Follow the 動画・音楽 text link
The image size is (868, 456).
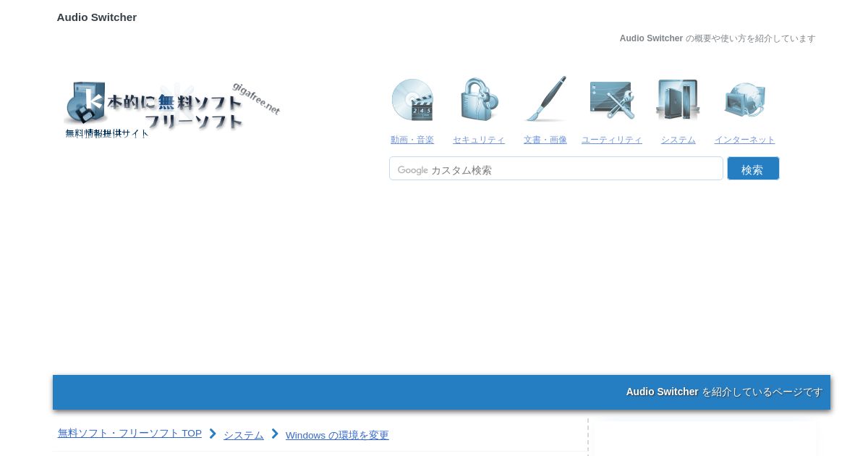412,140
